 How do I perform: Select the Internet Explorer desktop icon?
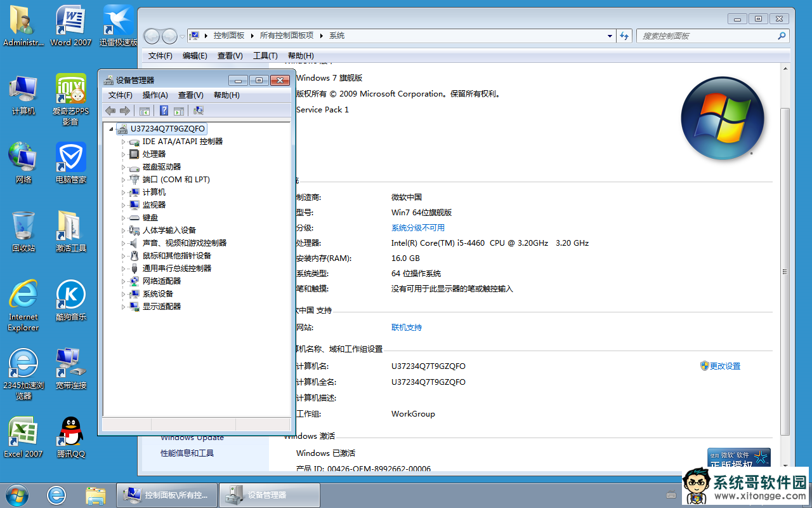point(23,305)
